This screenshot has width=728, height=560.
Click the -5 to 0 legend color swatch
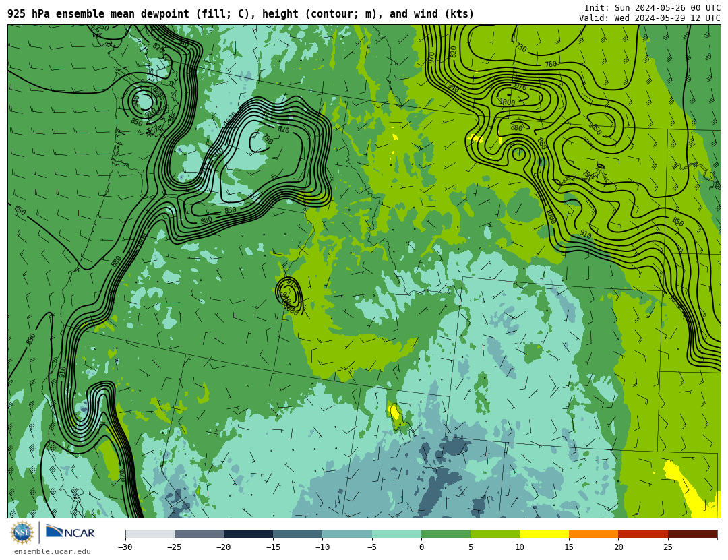(x=396, y=534)
